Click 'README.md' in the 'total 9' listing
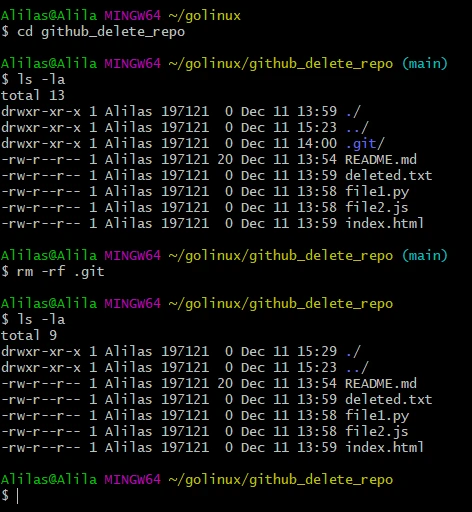This screenshot has width=472, height=512. (x=381, y=384)
